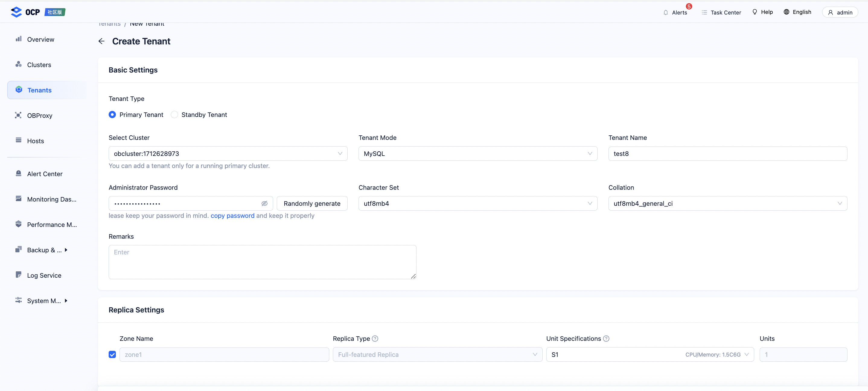Select the Primary Tenant radio button
868x391 pixels.
click(112, 115)
